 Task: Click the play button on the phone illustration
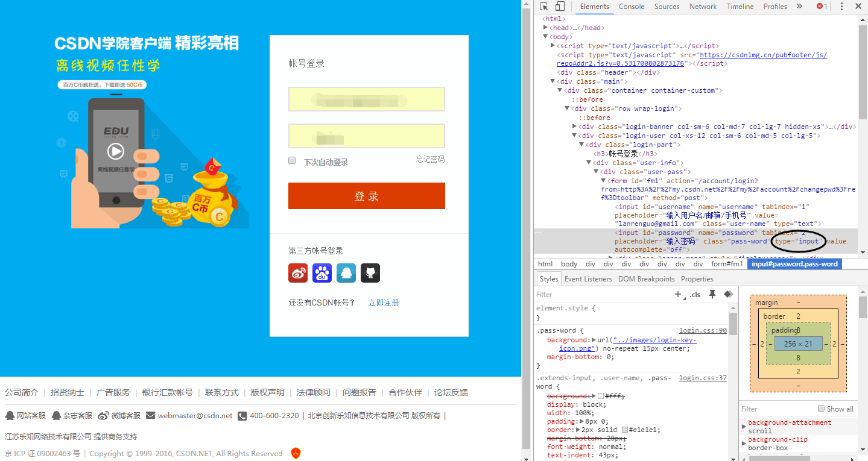pos(116,151)
